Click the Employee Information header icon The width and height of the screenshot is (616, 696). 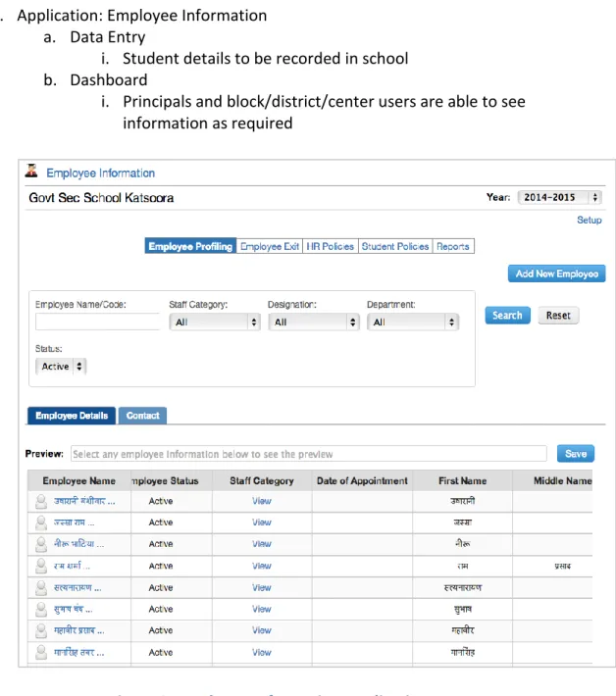coord(31,171)
